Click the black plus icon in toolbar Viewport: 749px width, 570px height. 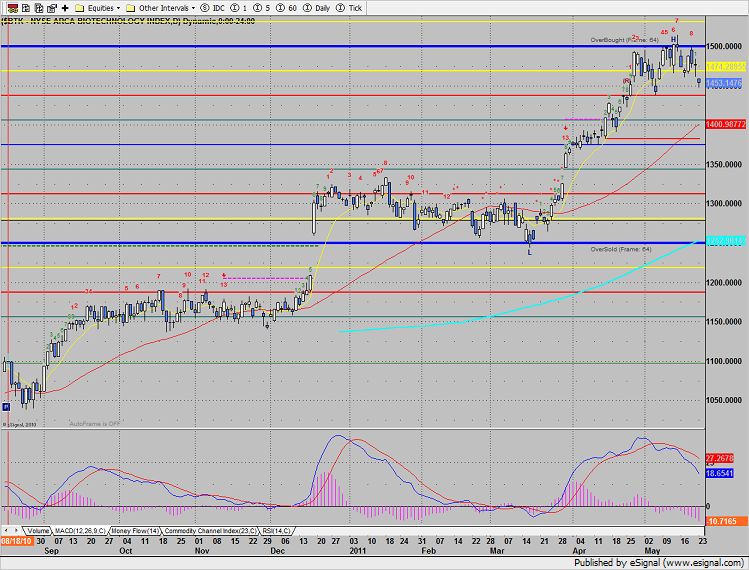pos(65,8)
